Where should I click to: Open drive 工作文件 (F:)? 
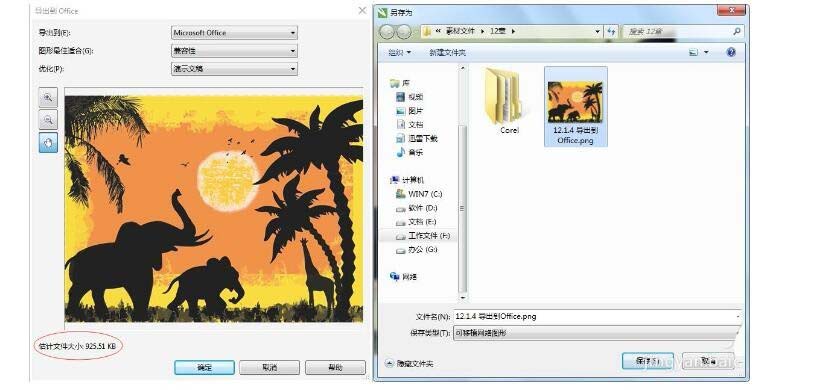[423, 236]
